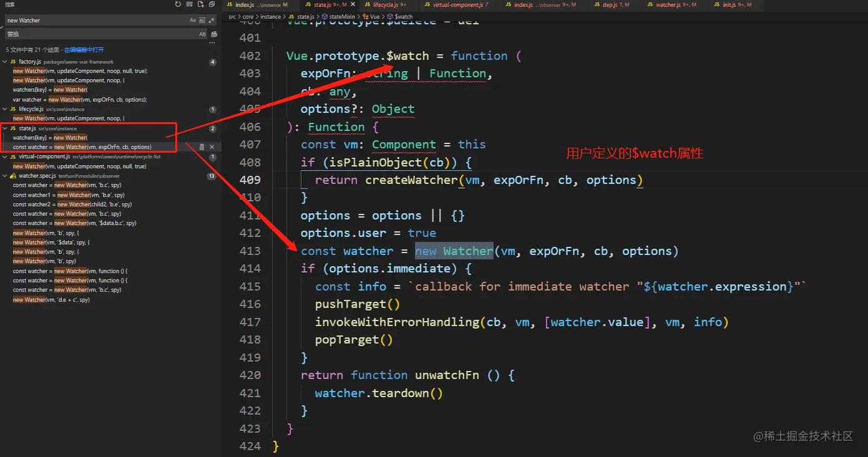Collapse the virtual-component.js results group
This screenshot has width=868, height=457.
pyautogui.click(x=5, y=157)
